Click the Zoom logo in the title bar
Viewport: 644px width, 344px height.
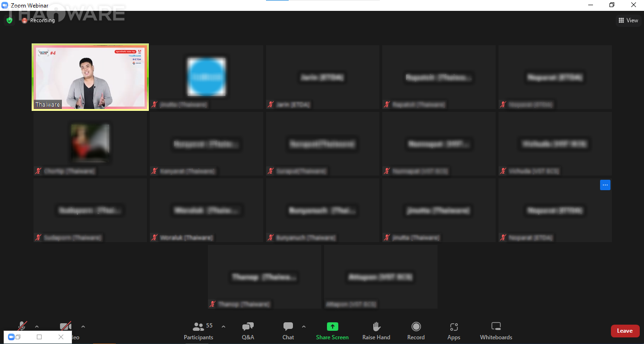pyautogui.click(x=5, y=5)
